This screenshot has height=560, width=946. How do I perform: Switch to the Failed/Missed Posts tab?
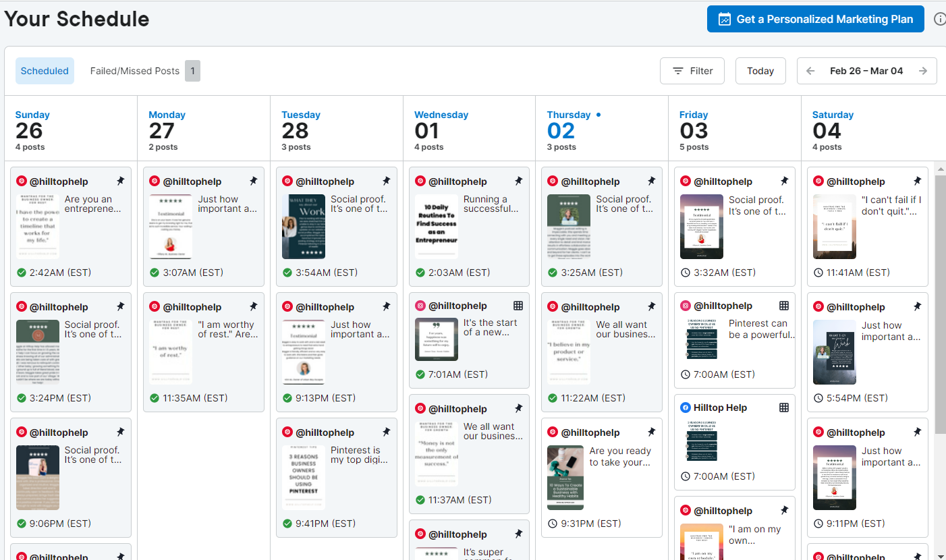point(135,70)
